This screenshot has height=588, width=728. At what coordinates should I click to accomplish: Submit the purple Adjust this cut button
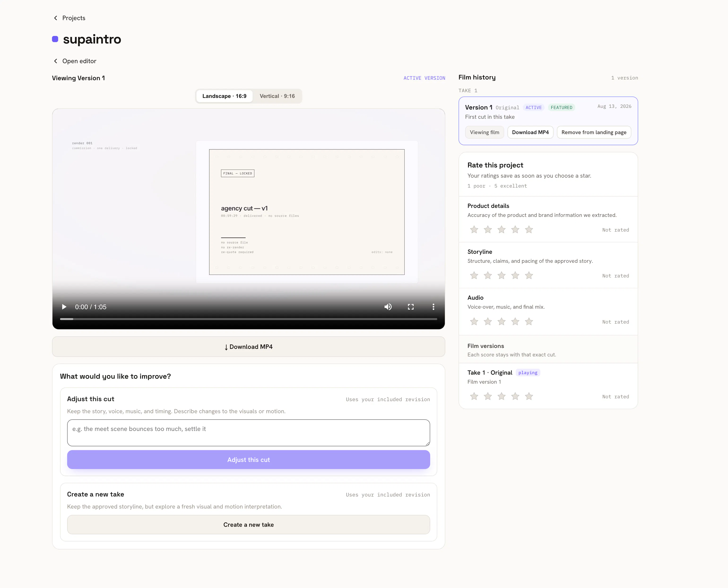click(x=248, y=460)
